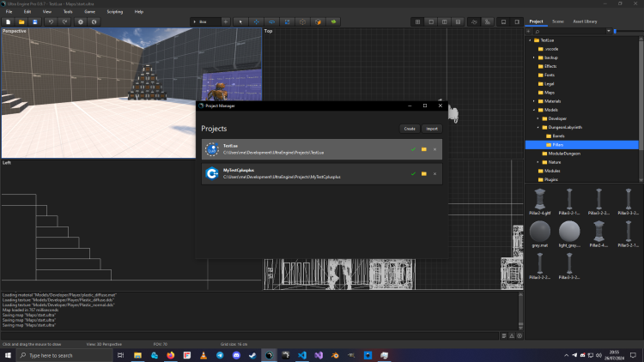Click the green checkmark on the MyTestCplusplus row

click(413, 173)
